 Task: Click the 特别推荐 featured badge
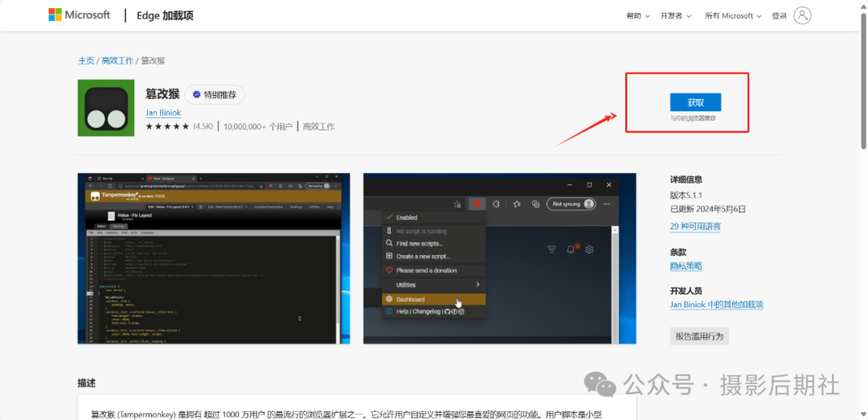pyautogui.click(x=215, y=95)
